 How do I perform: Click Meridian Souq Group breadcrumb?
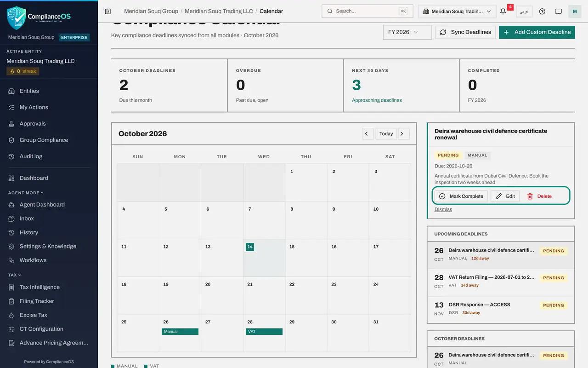(x=151, y=11)
